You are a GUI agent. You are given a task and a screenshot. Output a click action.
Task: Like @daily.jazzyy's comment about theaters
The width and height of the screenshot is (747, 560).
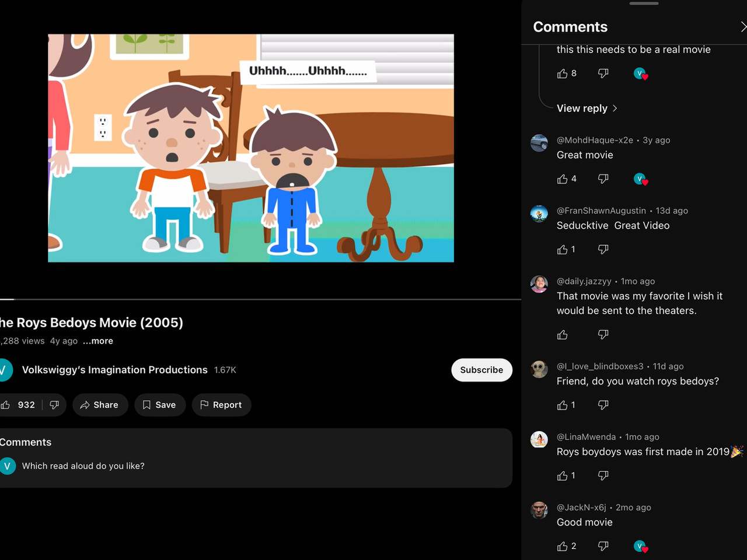tap(563, 335)
